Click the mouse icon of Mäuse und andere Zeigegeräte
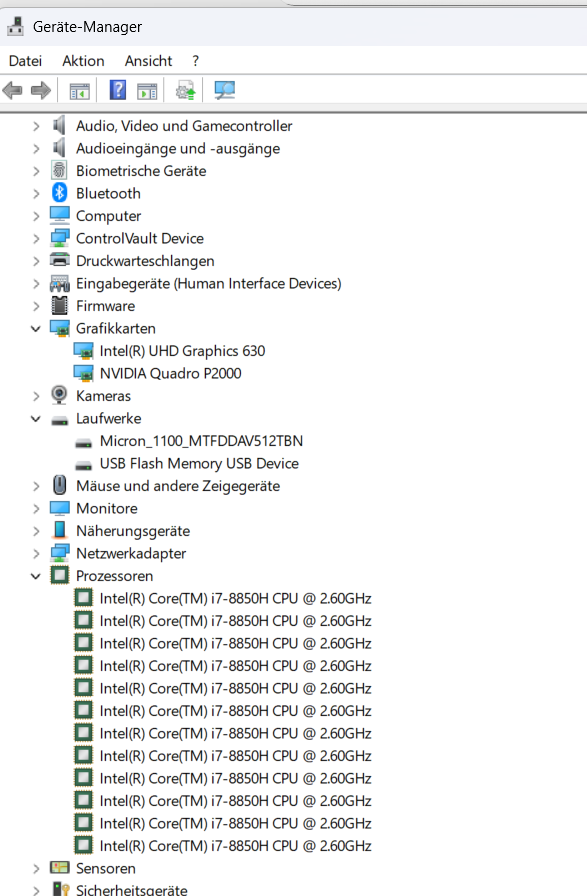The width and height of the screenshot is (587, 896). tap(59, 486)
